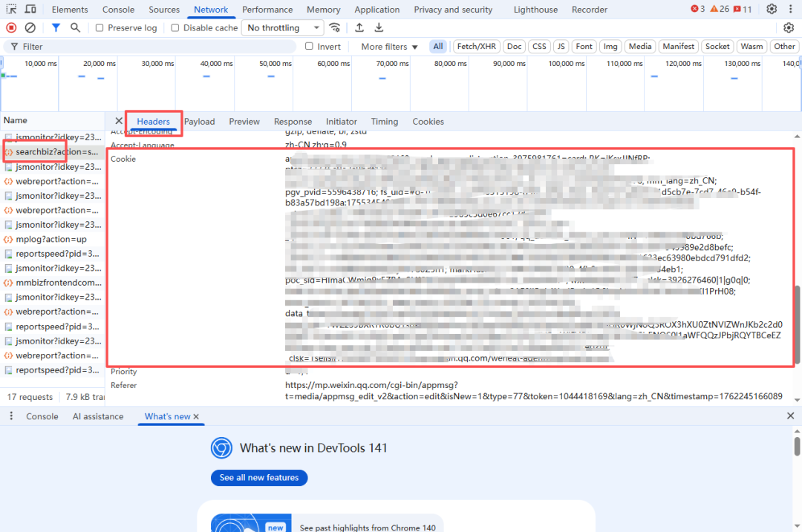802x532 pixels.
Task: Open DevTools main settings gear
Action: [x=772, y=9]
